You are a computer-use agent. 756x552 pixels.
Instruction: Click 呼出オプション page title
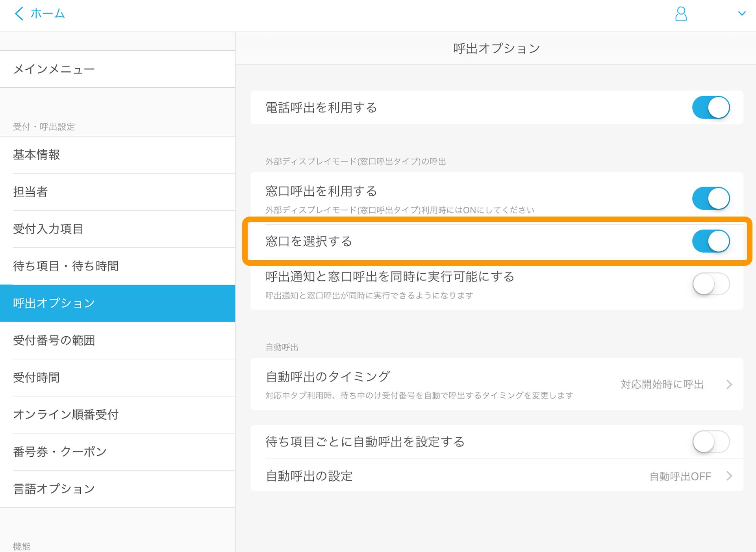point(497,48)
